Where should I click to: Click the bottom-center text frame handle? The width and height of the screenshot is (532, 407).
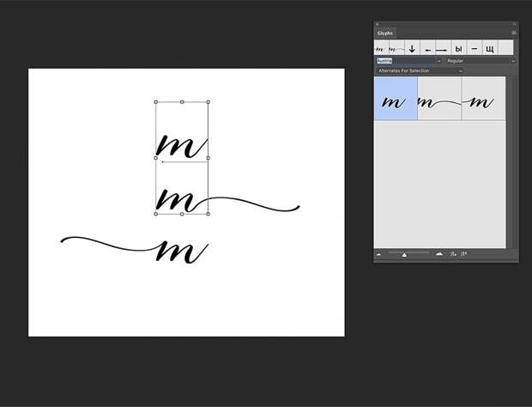182,214
